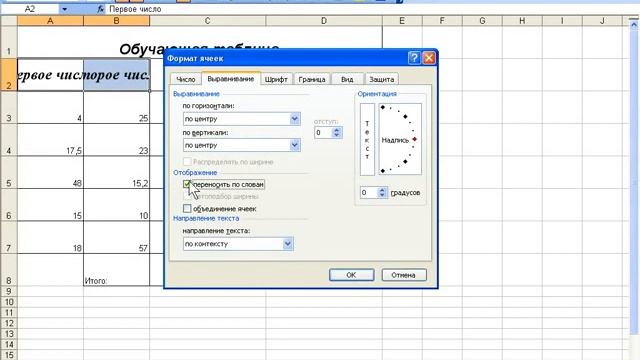Click cell B2 with второе число heading
Viewport: 640px width, 360px height.
click(x=116, y=75)
